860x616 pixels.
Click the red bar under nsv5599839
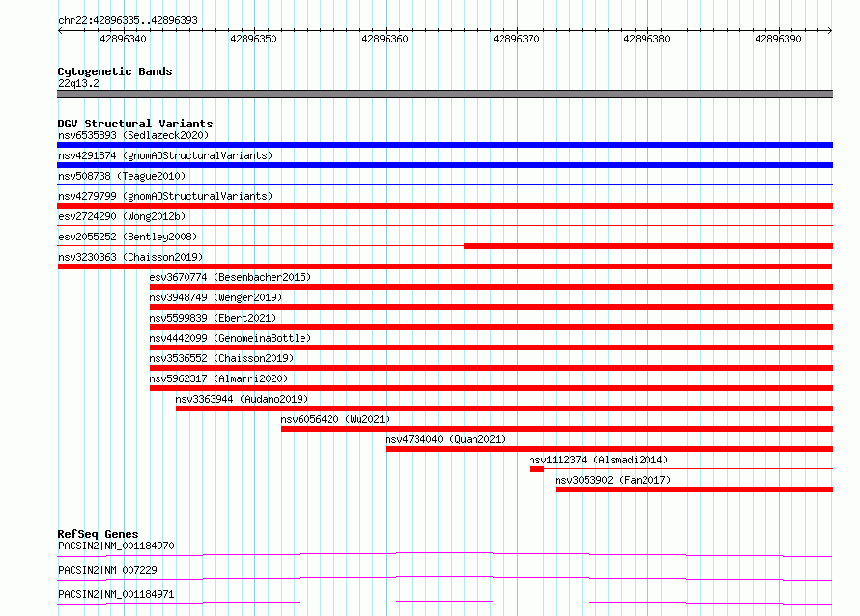click(x=492, y=327)
